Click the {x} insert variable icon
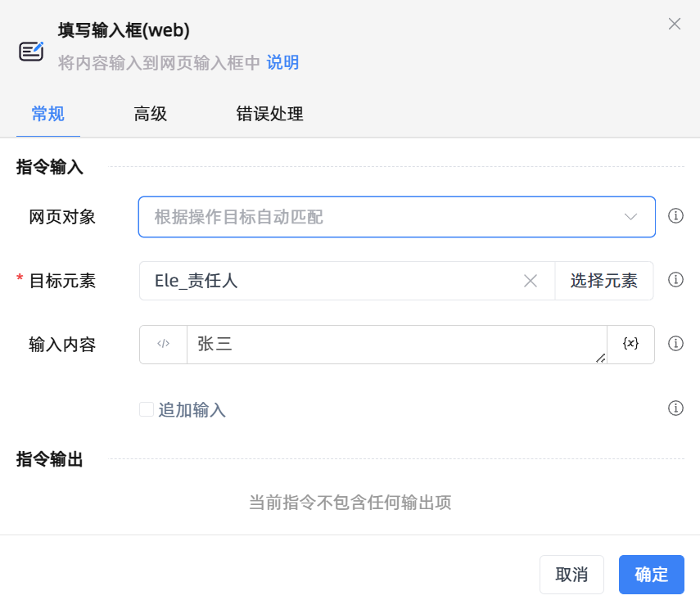Screen dimensions: 700x609 (x=630, y=344)
